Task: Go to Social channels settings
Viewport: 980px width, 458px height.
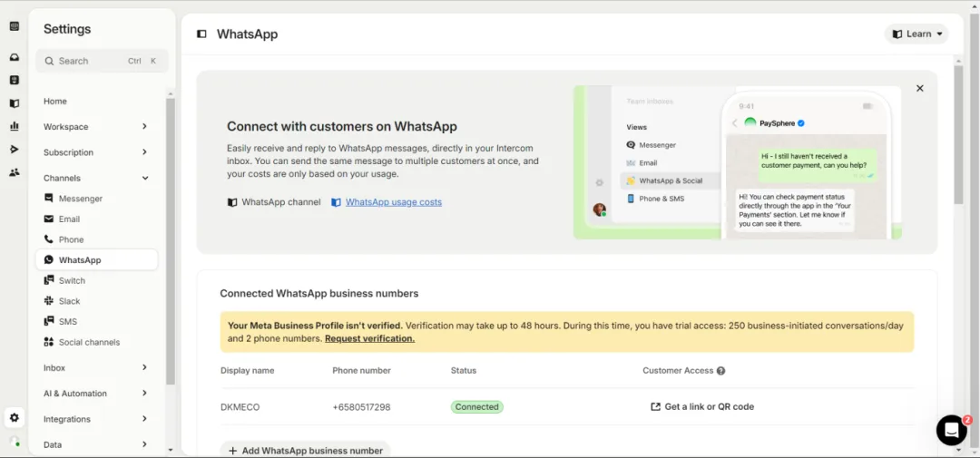Action: pos(89,343)
